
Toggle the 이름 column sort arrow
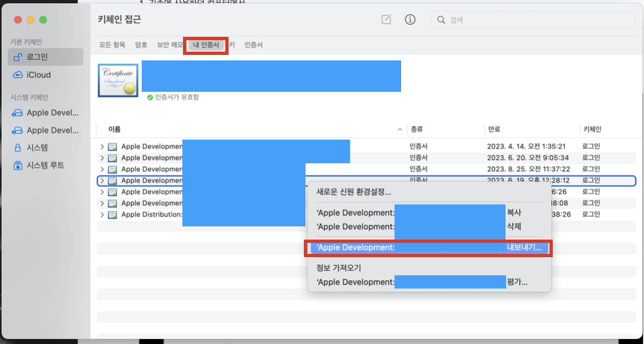pyautogui.click(x=399, y=129)
